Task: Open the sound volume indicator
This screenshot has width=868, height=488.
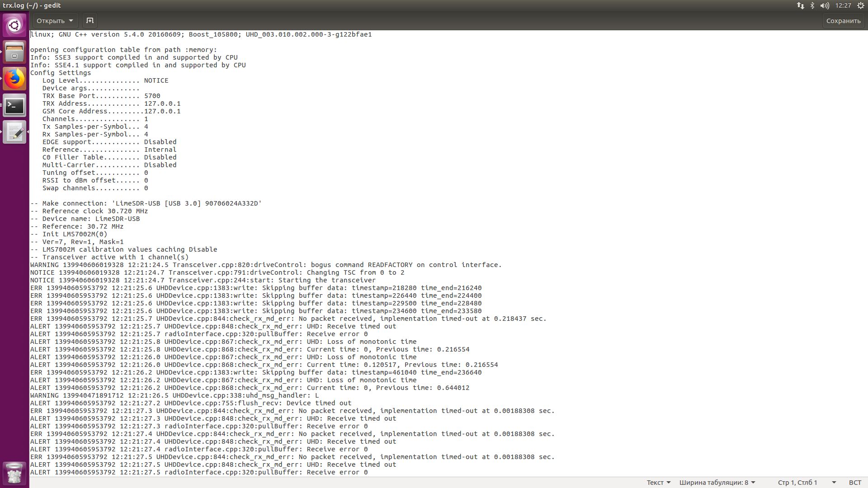Action: pos(825,5)
